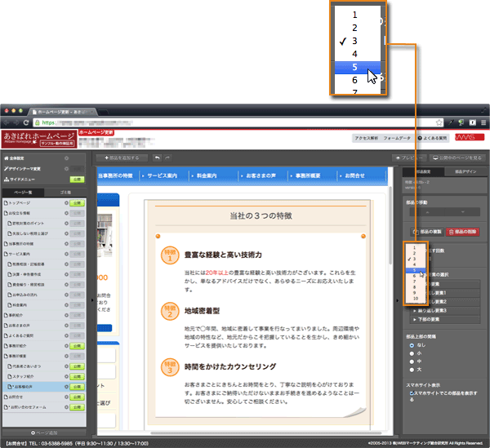Choose 5 in the repeat-count dropdown list
490x448 pixels.
(416, 270)
